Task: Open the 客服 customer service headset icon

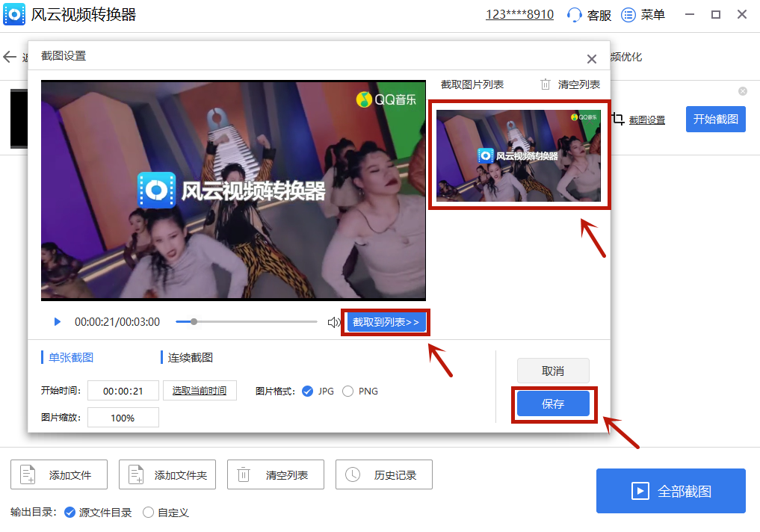Action: [x=575, y=15]
